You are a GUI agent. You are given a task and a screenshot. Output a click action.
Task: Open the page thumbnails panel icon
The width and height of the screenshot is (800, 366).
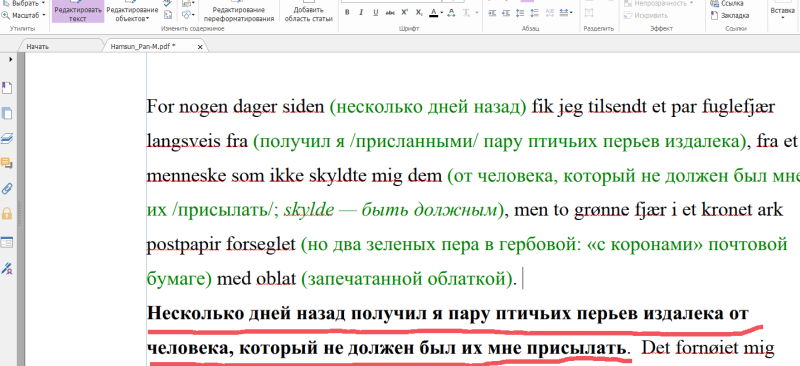coord(7,113)
